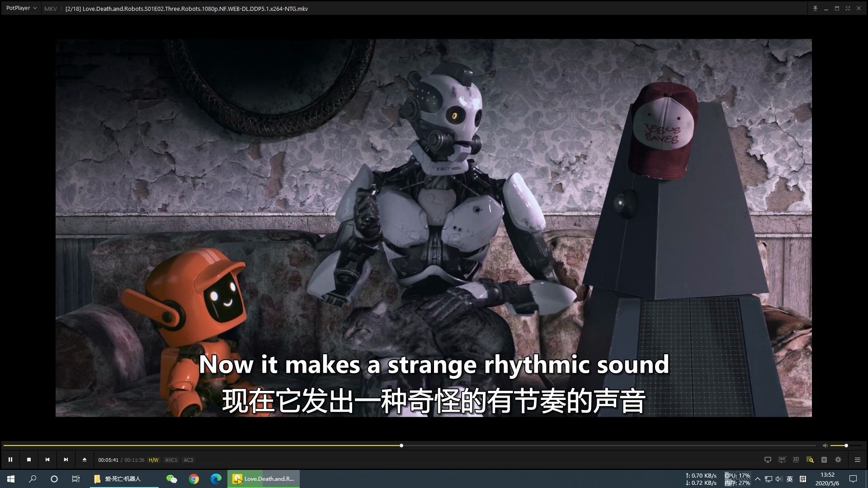Toggle 360 degree video mode
868x488 pixels.
(x=782, y=460)
